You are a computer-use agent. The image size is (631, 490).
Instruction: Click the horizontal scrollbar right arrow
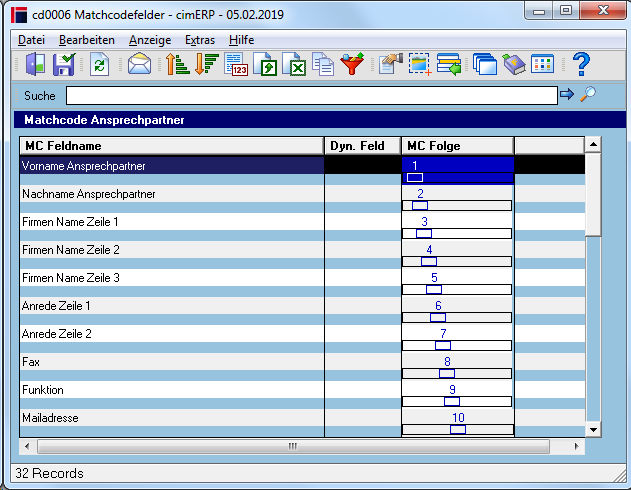point(577,446)
